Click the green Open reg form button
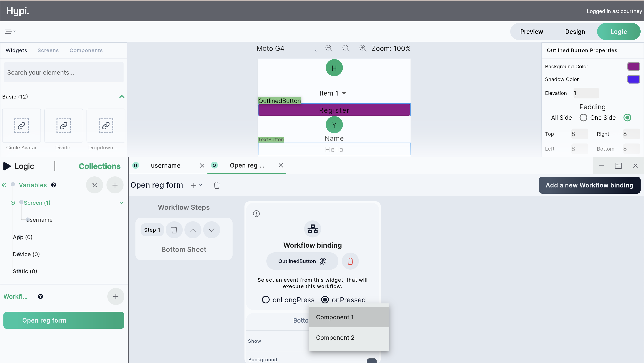 pyautogui.click(x=63, y=320)
